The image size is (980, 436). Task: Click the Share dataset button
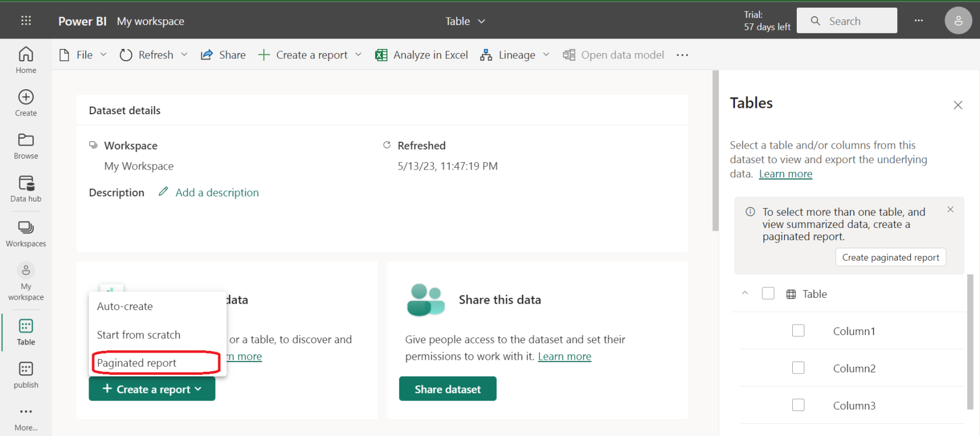pyautogui.click(x=447, y=389)
